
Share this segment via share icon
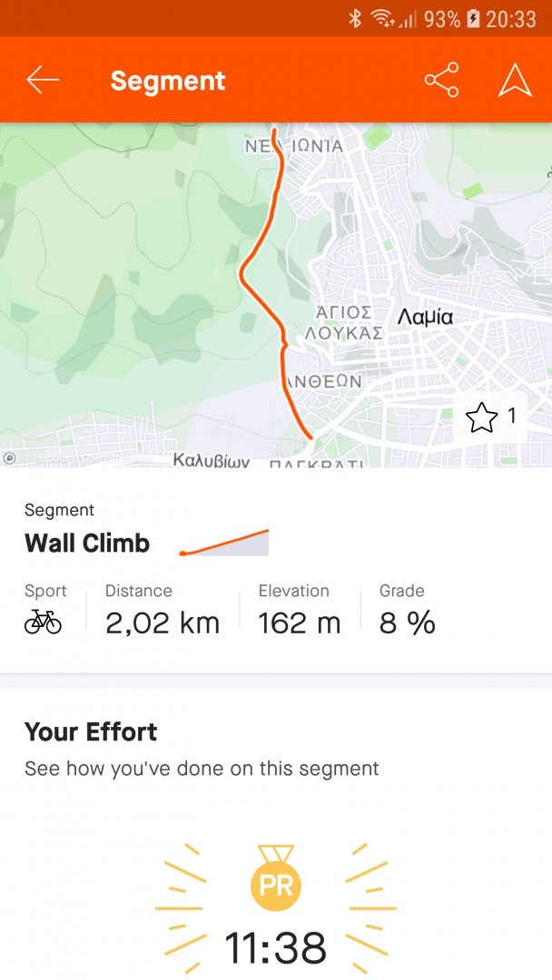pos(441,80)
